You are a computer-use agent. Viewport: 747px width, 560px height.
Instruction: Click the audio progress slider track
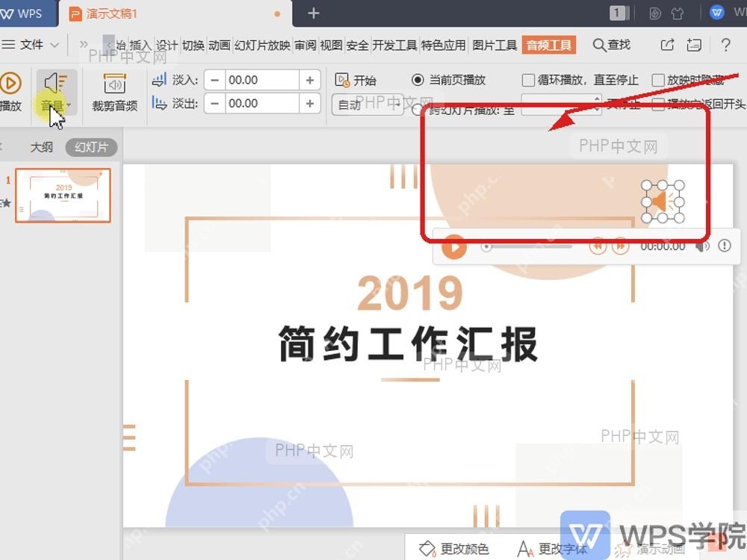pyautogui.click(x=527, y=246)
